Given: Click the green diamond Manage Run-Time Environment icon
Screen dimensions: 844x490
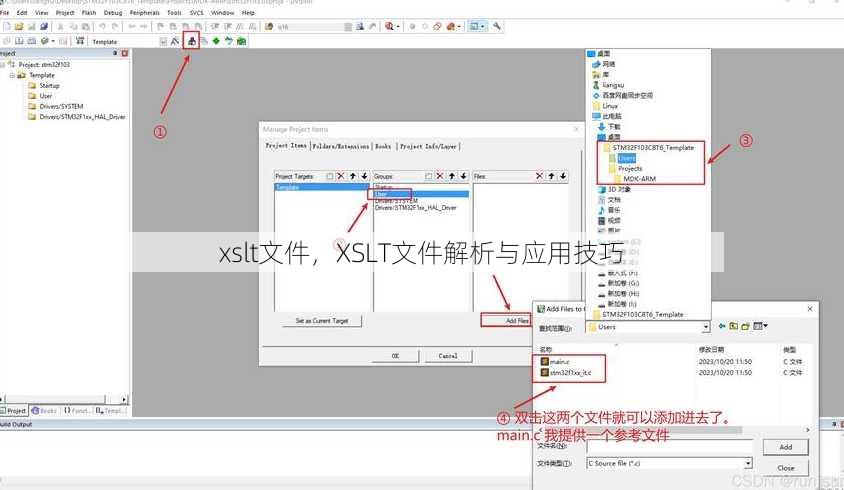Looking at the screenshot, I should point(216,41).
